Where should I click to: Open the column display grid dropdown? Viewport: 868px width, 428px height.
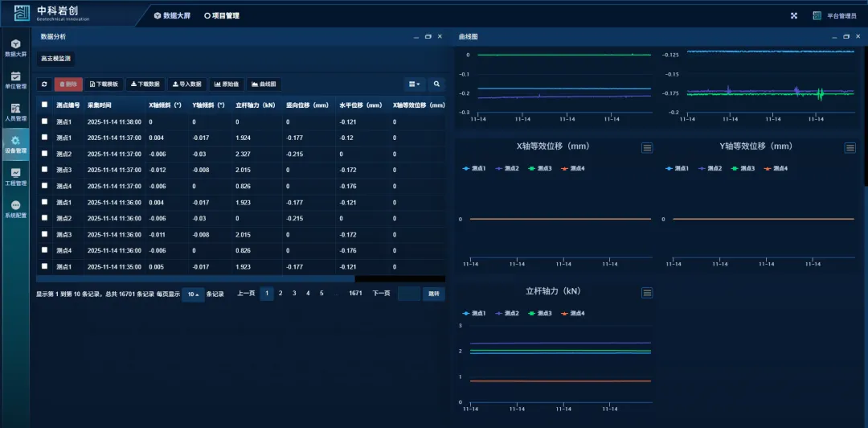[x=415, y=84]
